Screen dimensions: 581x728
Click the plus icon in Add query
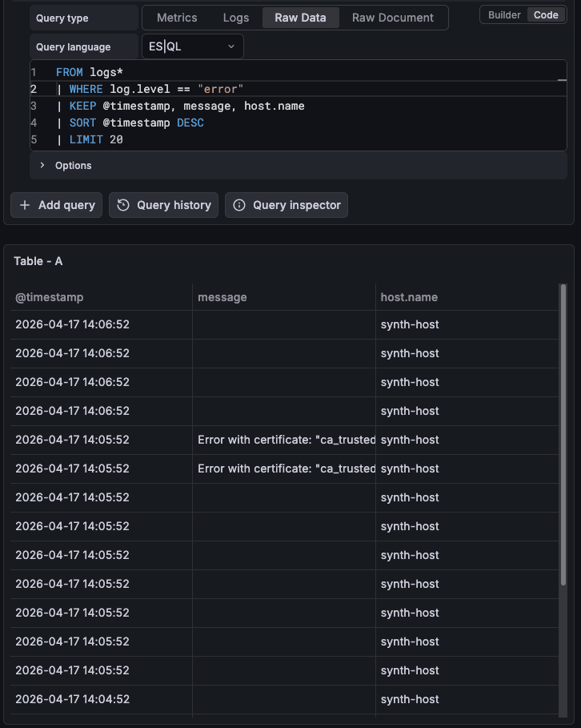[25, 205]
